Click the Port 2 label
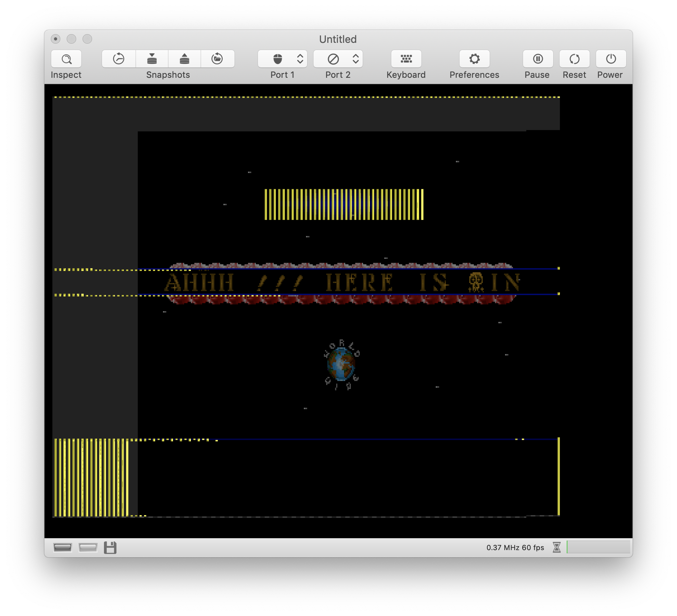The image size is (677, 616). (338, 75)
